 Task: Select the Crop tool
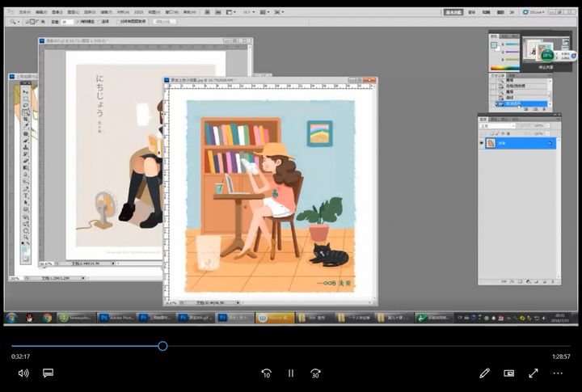click(x=25, y=119)
